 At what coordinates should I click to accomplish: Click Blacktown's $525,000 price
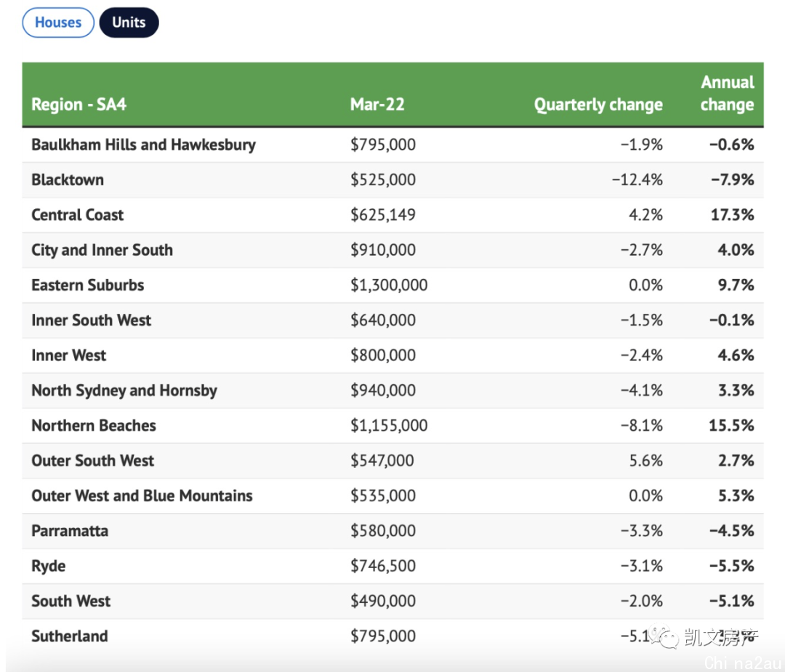(383, 179)
